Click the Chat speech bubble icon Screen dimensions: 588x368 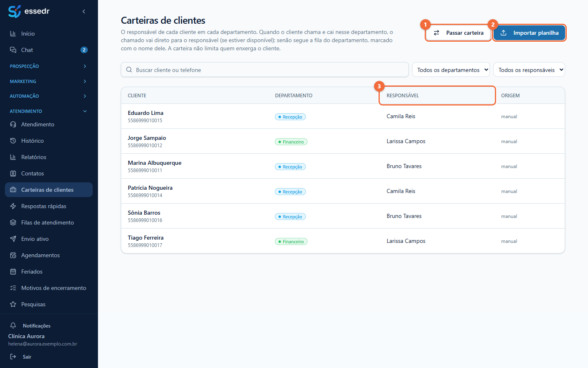point(13,50)
